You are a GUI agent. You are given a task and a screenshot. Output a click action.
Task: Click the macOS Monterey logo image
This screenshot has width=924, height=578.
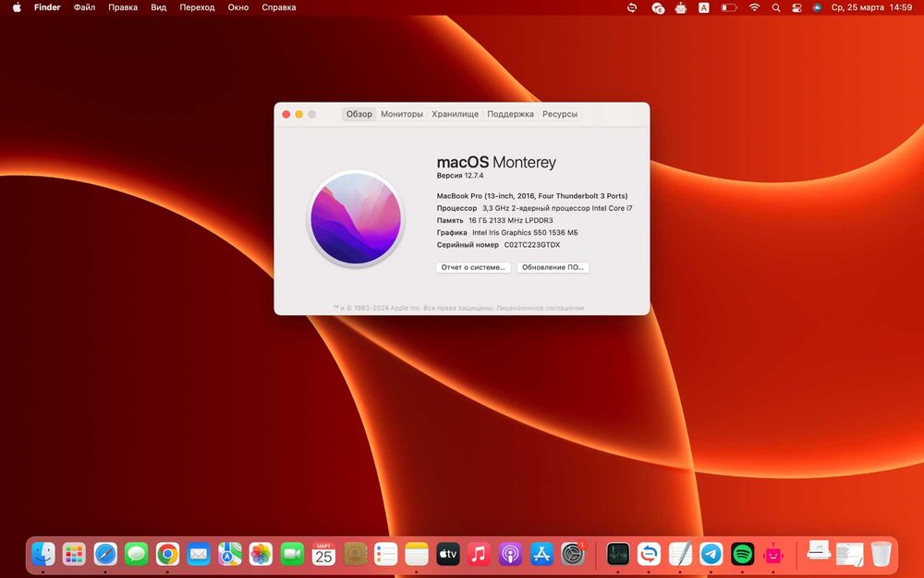coord(356,218)
